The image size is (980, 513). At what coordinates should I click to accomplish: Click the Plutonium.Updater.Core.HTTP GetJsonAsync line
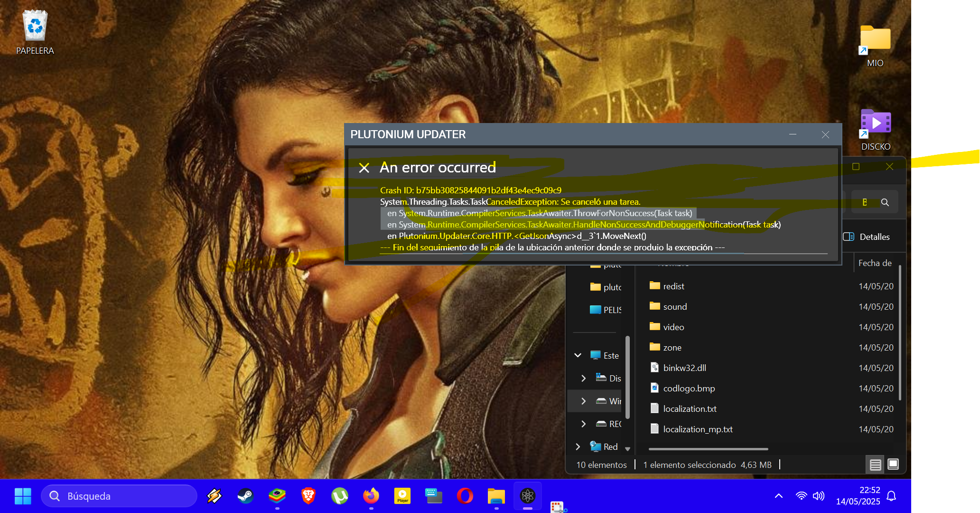click(x=517, y=236)
